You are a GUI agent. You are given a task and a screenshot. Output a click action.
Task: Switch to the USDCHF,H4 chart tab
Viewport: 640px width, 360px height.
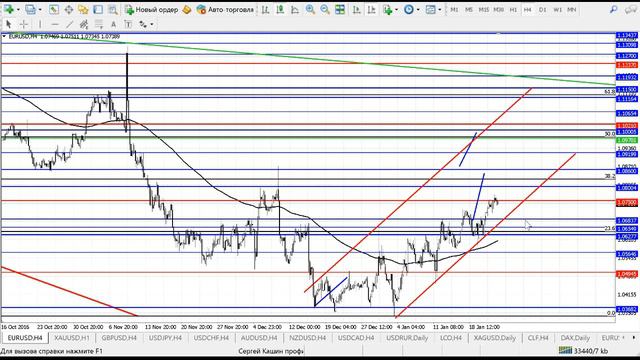211,338
